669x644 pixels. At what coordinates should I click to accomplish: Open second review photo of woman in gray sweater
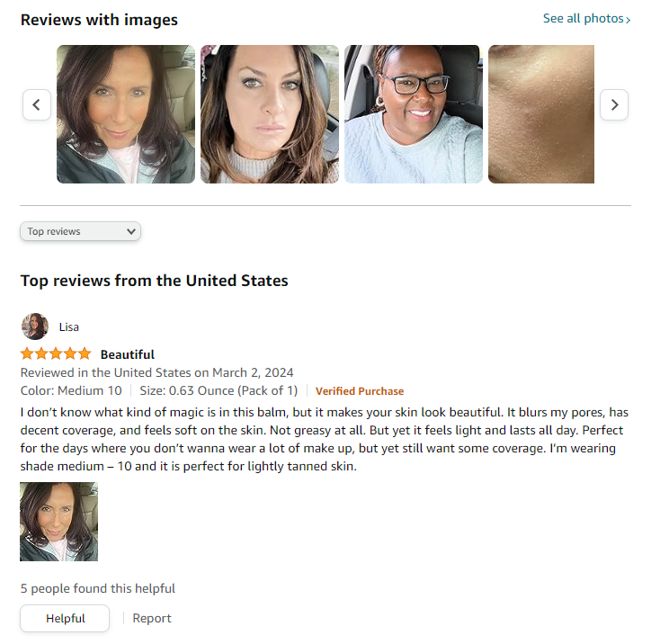pyautogui.click(x=270, y=114)
